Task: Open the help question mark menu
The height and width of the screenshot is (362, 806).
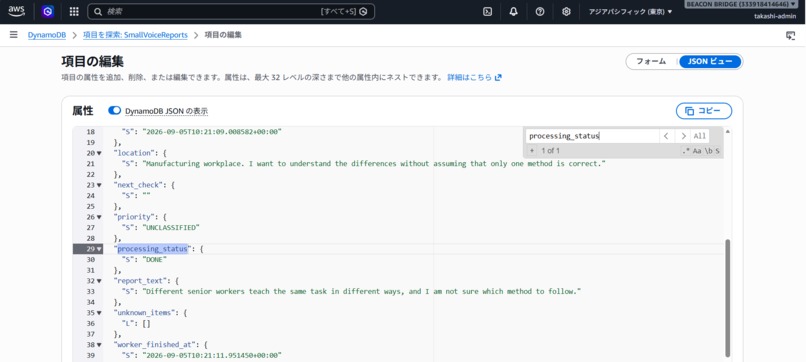Action: pos(540,12)
